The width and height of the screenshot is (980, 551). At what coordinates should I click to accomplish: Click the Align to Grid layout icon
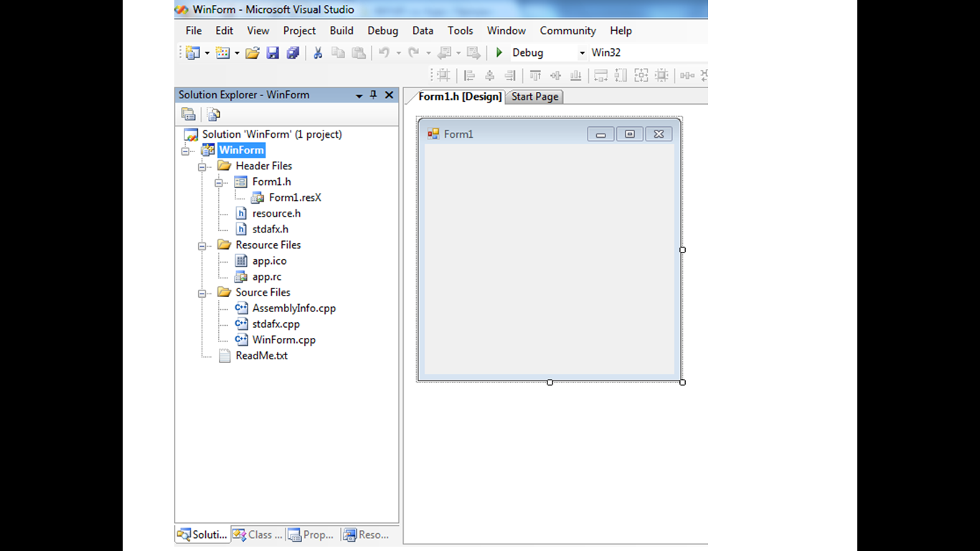click(444, 75)
